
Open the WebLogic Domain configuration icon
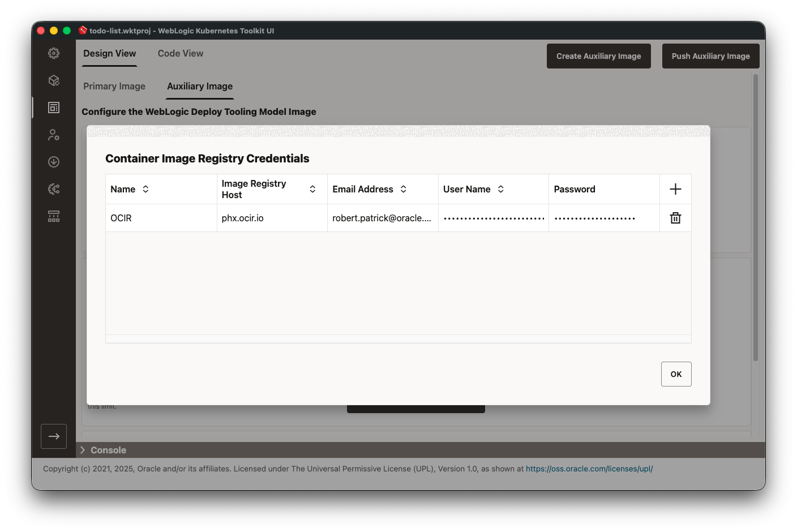(x=53, y=189)
